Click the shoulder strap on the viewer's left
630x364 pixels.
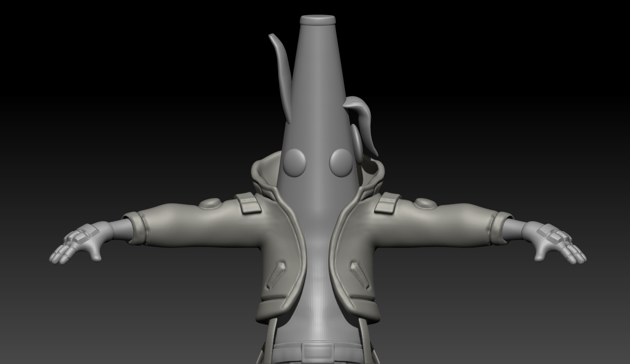point(248,203)
